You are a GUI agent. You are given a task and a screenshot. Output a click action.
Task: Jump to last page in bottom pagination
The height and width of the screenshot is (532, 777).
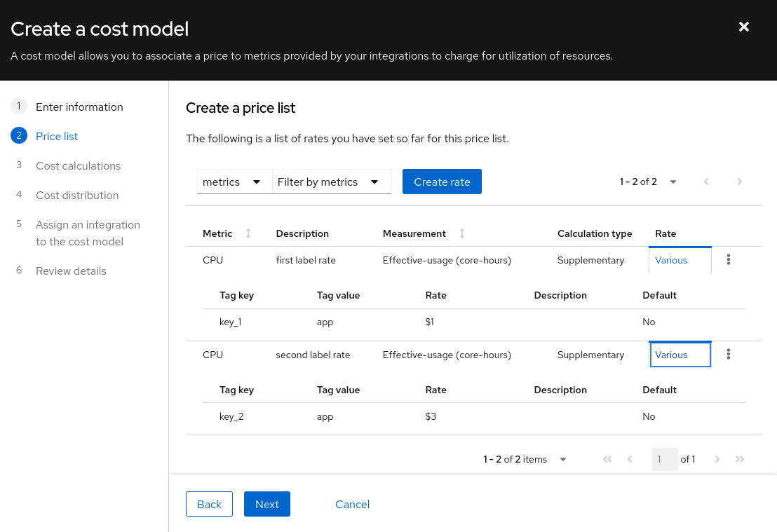740,459
